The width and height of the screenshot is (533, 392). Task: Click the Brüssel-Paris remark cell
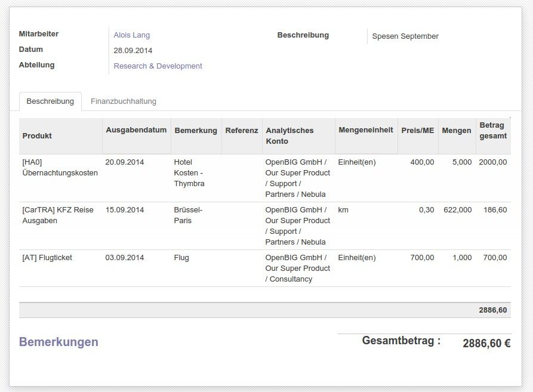pos(188,215)
